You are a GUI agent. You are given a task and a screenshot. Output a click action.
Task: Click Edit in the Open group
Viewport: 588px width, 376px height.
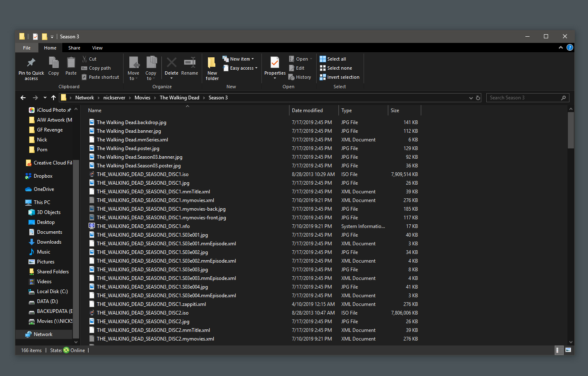[x=297, y=68]
